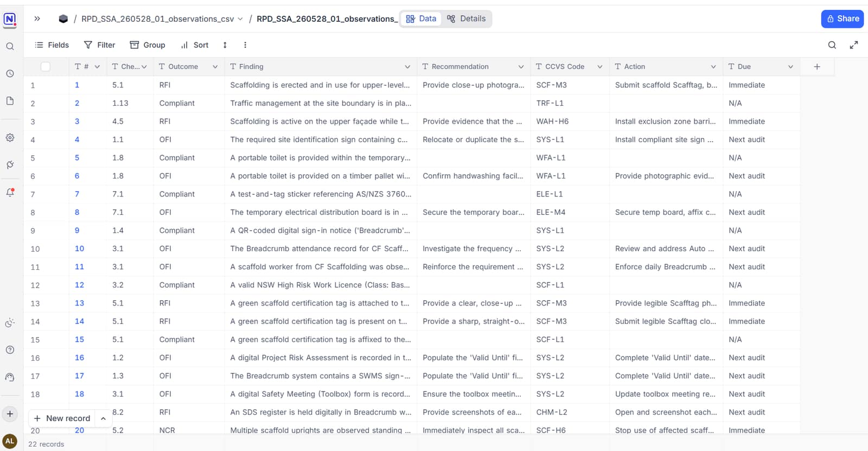
Task: Click RPD_SSA_260528_01_observations view name in breadcrumb
Action: [x=327, y=19]
